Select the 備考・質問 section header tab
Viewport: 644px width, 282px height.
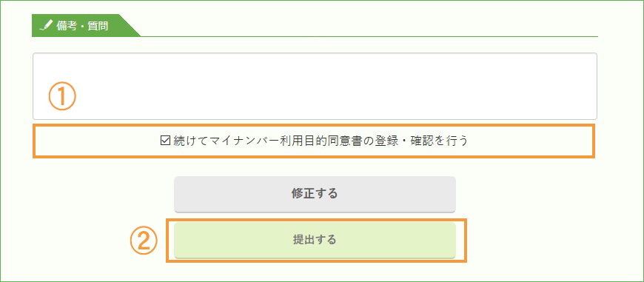(x=84, y=25)
